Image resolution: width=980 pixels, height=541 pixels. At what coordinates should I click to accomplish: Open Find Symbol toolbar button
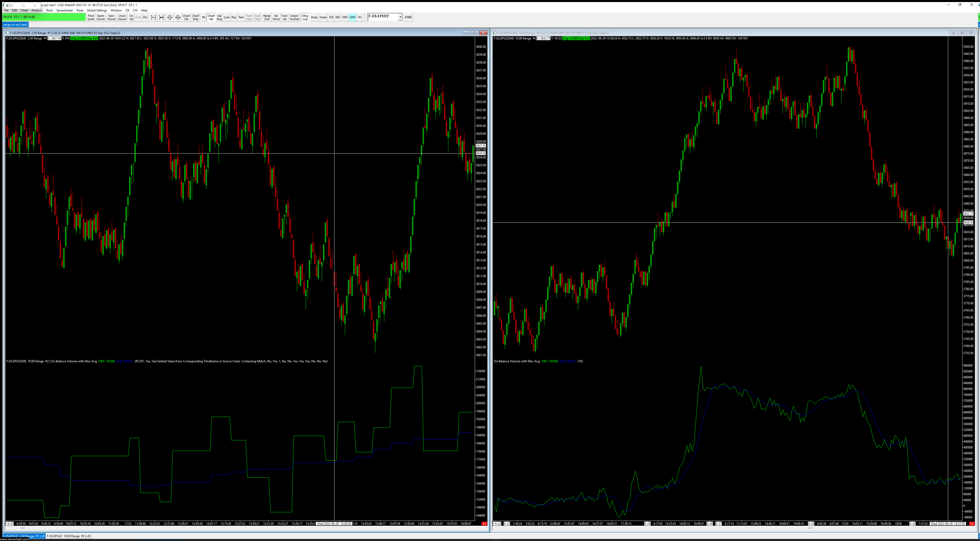click(90, 17)
